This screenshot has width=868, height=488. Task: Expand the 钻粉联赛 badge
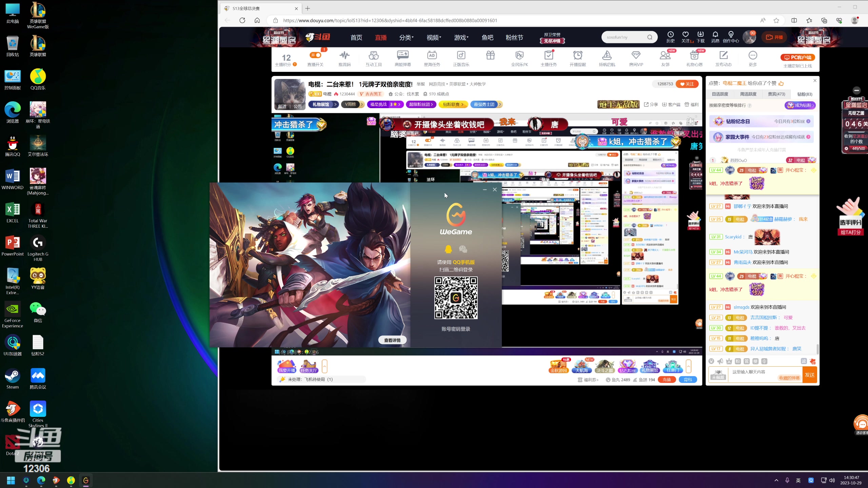coord(453,104)
